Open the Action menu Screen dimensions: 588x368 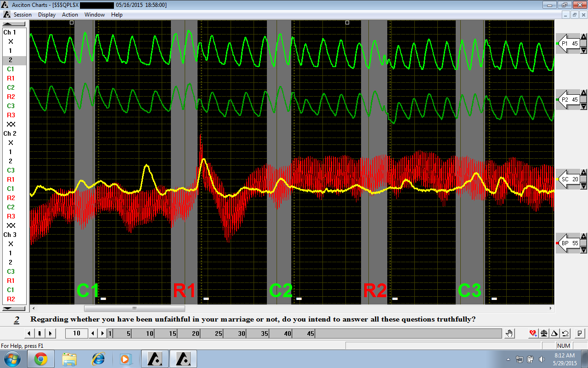point(70,15)
